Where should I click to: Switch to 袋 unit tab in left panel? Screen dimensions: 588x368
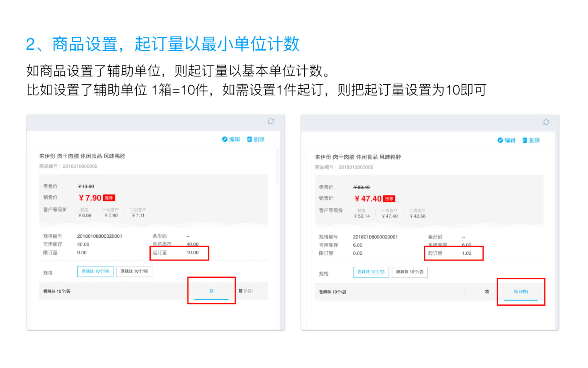(x=211, y=291)
